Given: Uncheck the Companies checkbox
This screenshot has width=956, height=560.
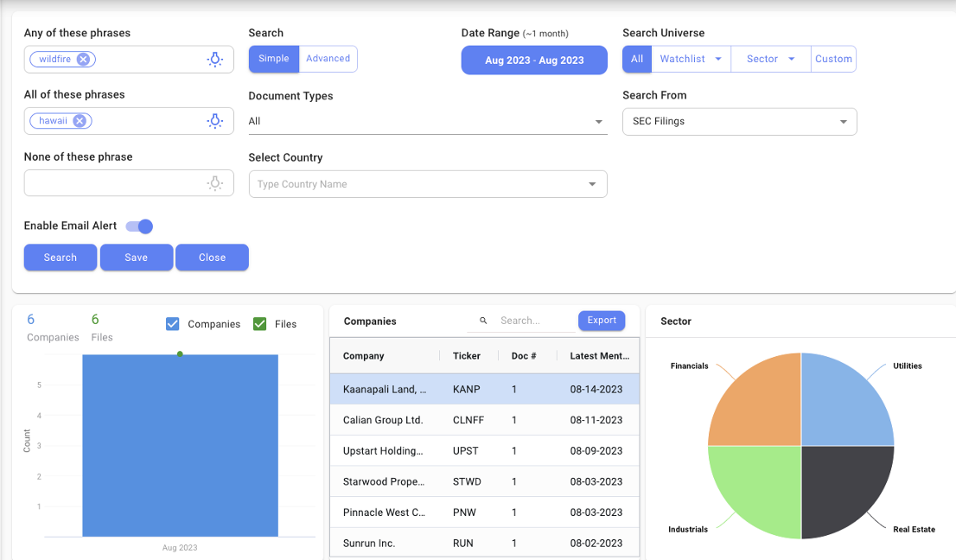Looking at the screenshot, I should click(172, 324).
